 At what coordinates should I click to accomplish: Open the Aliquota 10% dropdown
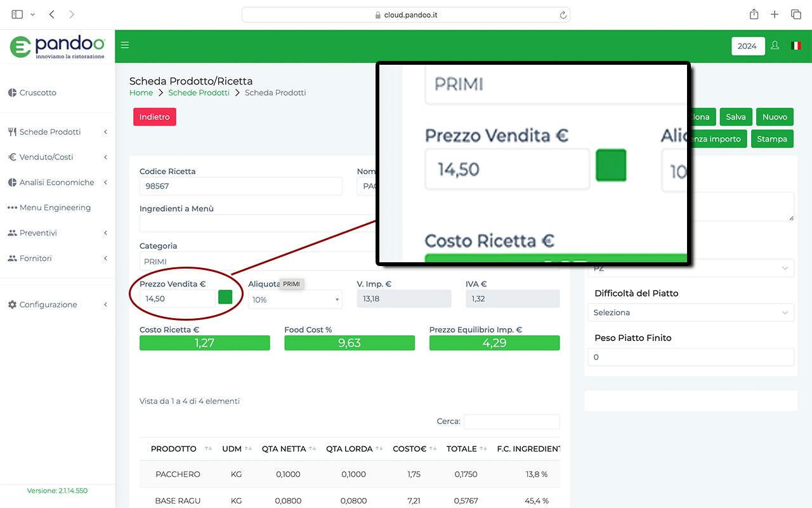(295, 299)
